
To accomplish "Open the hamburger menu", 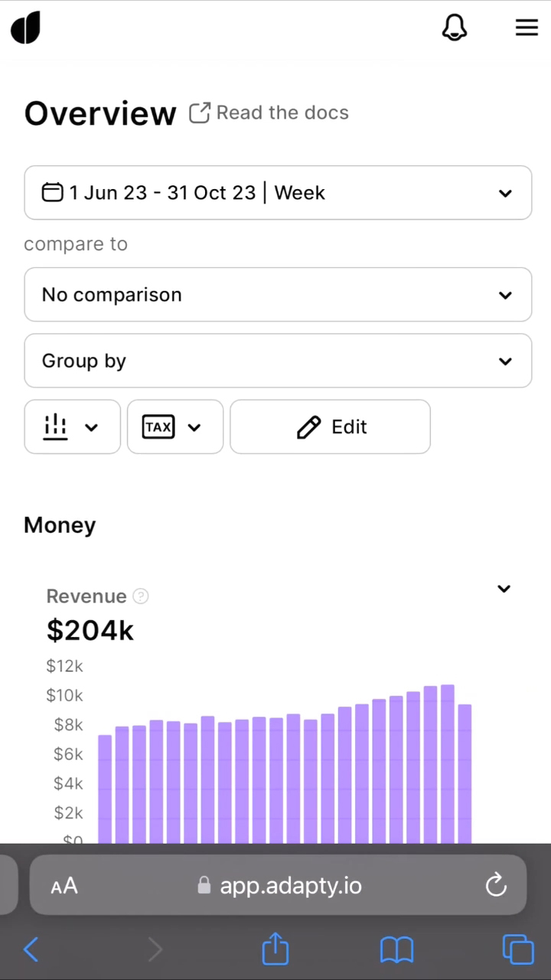I will (x=527, y=28).
